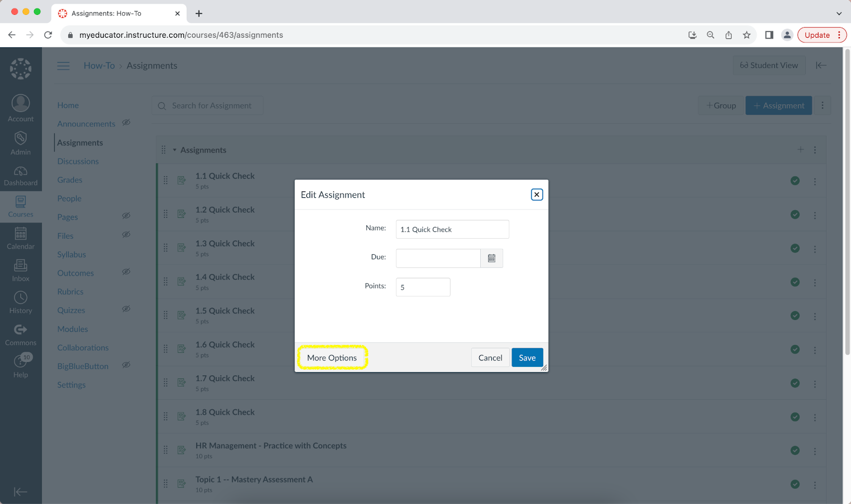Open the Calendar in global navigation

(x=21, y=238)
